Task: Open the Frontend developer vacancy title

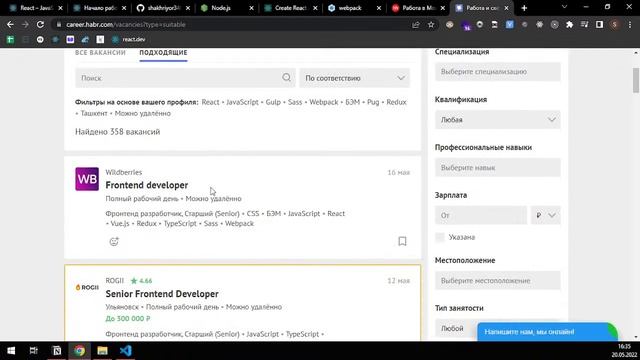Action: [x=147, y=185]
